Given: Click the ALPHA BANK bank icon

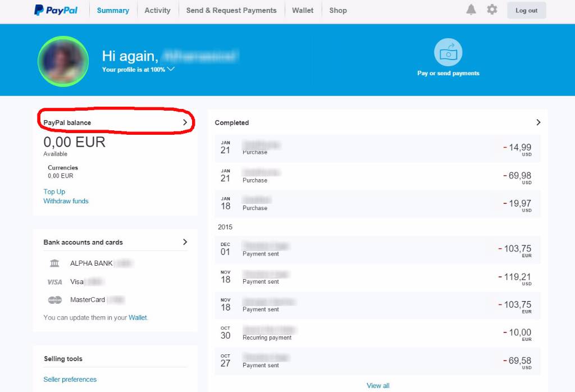Looking at the screenshot, I should click(54, 263).
